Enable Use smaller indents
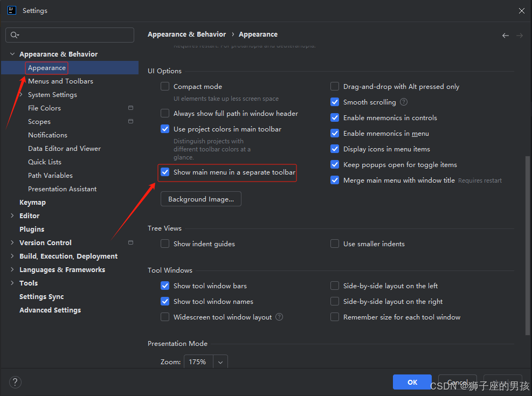The image size is (532, 396). point(335,244)
